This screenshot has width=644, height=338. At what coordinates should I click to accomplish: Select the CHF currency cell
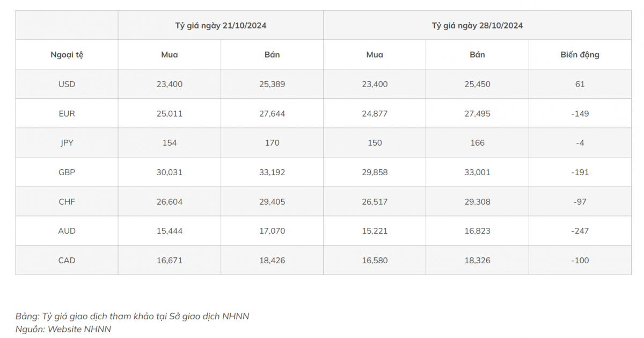(67, 202)
